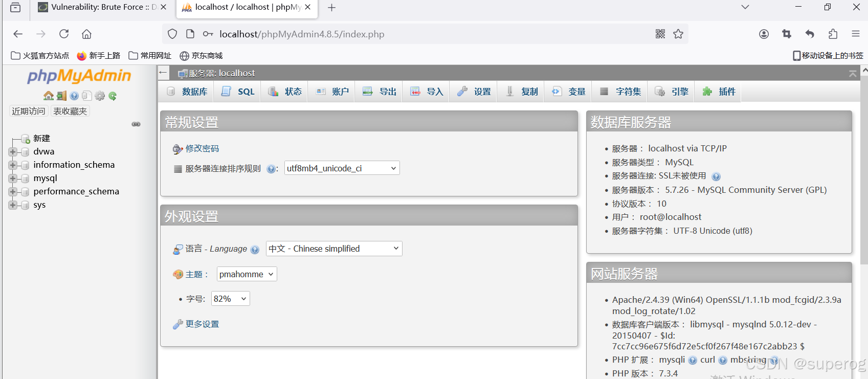Screen dimensions: 868x379
Task: Click the QR code icon in address bar
Action: point(660,34)
